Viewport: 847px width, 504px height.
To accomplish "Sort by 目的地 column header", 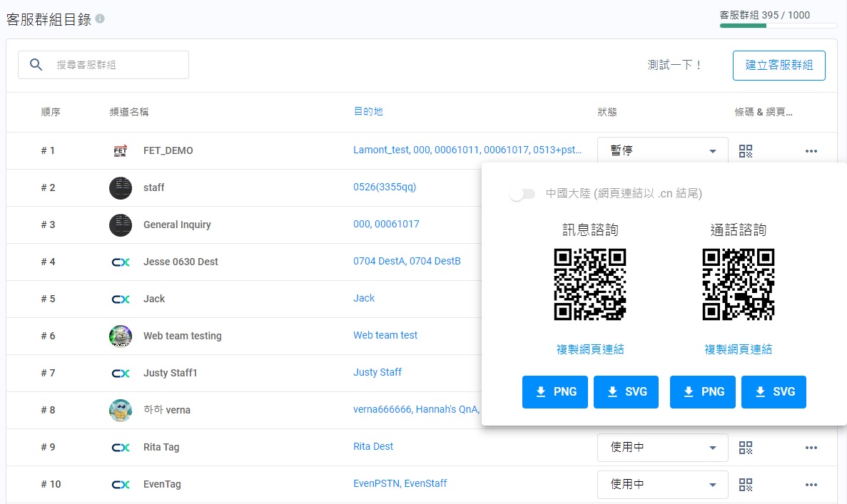I will [368, 111].
